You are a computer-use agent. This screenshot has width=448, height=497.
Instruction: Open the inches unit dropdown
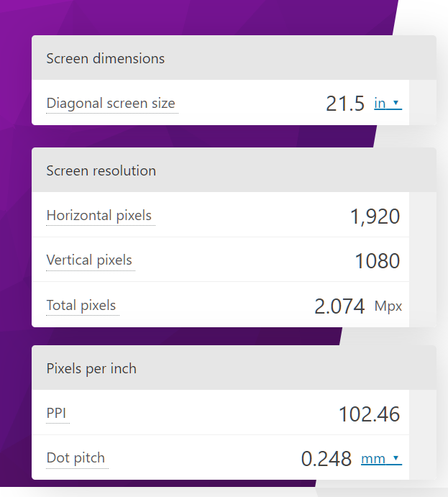pyautogui.click(x=387, y=104)
